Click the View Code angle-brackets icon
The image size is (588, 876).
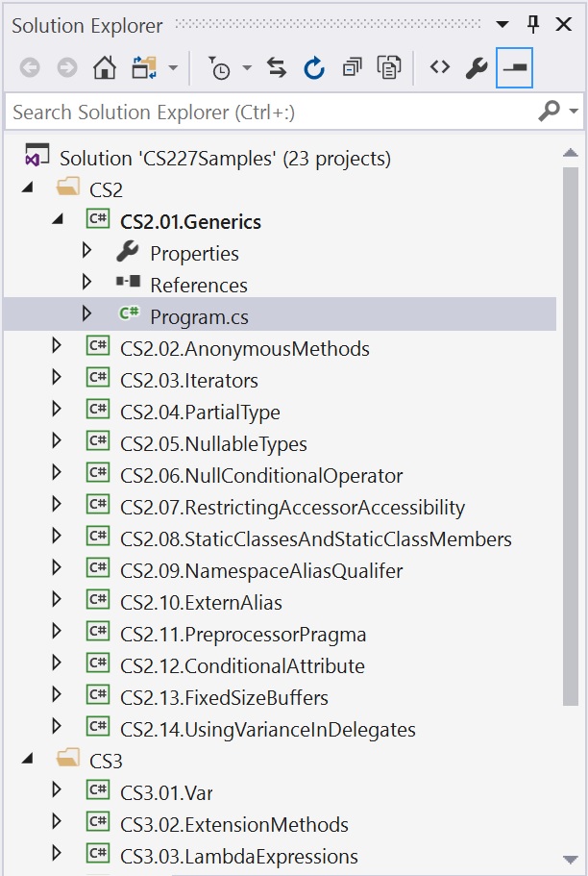[x=439, y=67]
